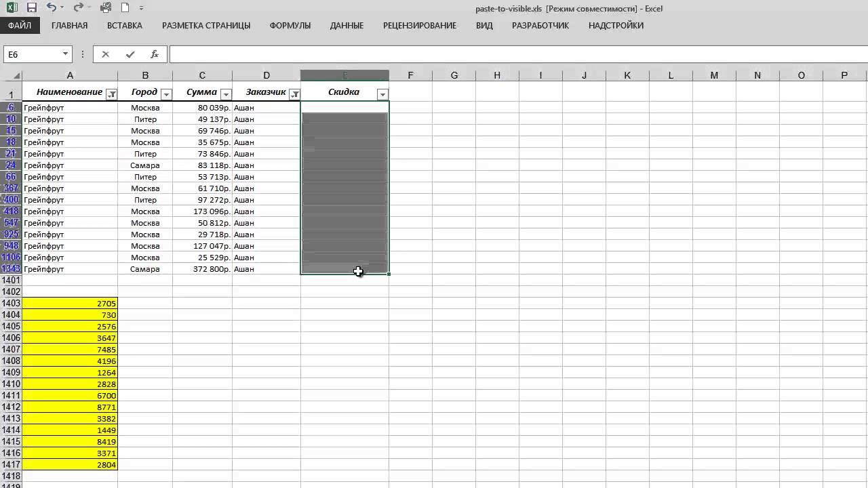The width and height of the screenshot is (868, 488).
Task: Select column F header
Action: click(x=410, y=75)
